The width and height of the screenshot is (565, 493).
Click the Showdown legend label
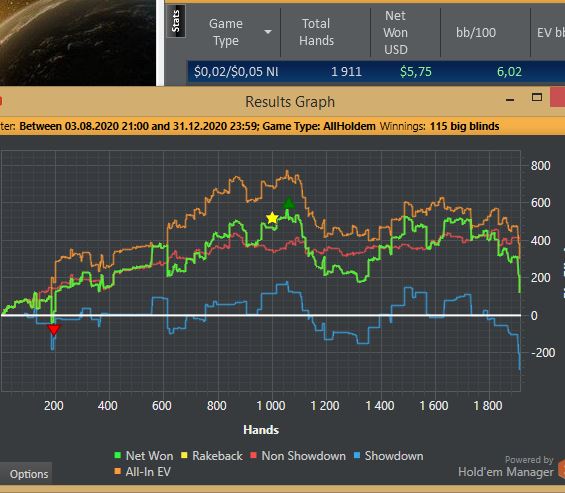coord(394,456)
